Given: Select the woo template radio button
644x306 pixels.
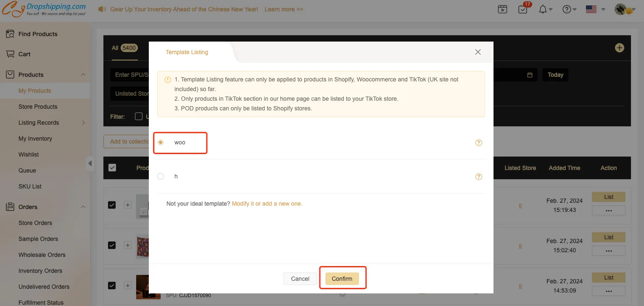Looking at the screenshot, I should point(161,143).
